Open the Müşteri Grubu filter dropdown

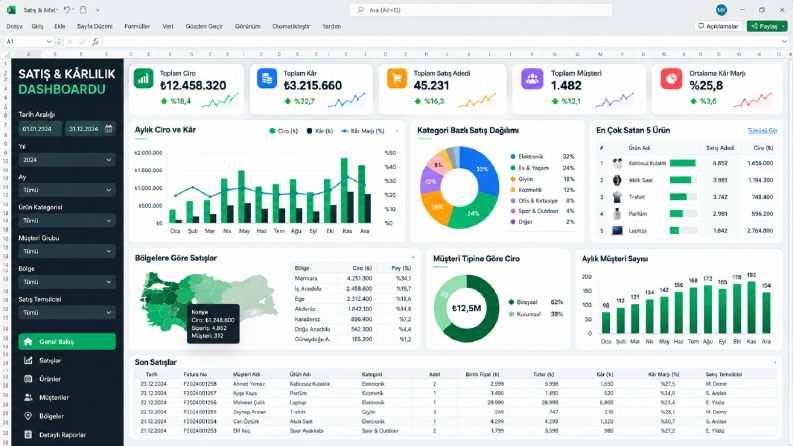coord(67,251)
